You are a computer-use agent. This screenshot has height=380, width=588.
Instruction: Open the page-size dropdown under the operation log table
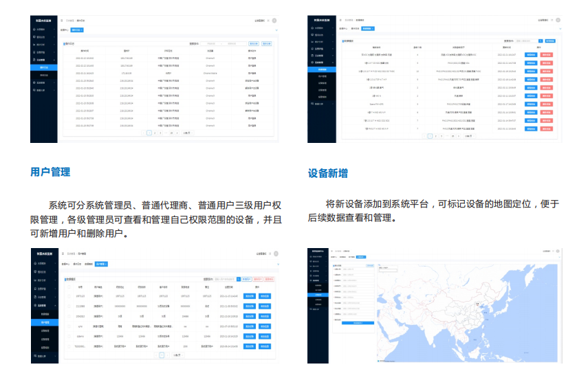click(187, 133)
